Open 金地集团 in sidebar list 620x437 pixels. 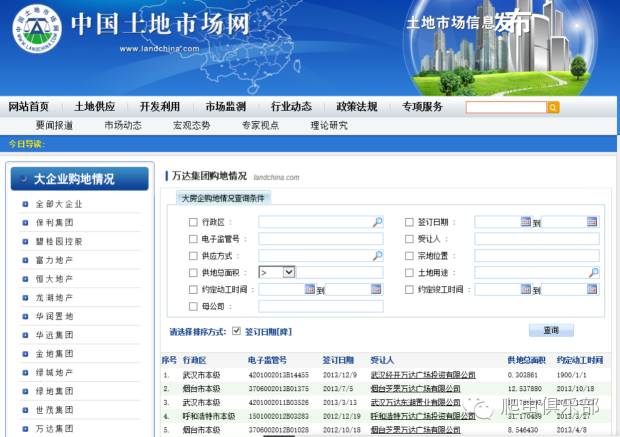pyautogui.click(x=54, y=354)
